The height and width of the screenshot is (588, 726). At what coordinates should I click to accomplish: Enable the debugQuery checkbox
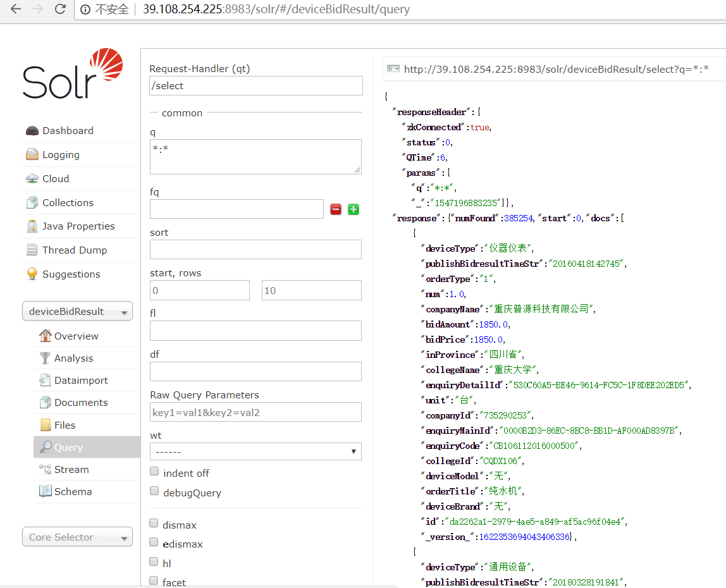point(154,491)
